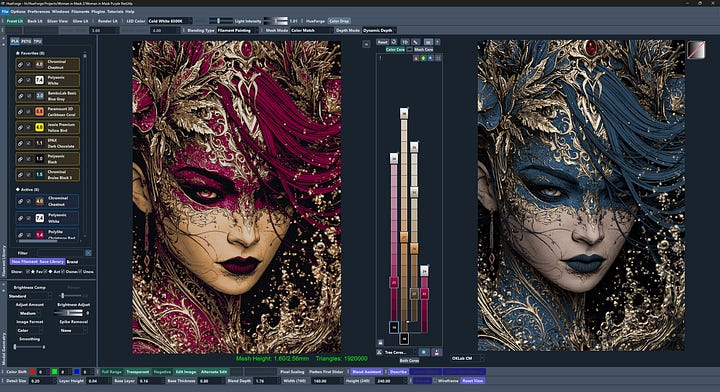Toggle the Color Core option
The height and width of the screenshot is (392, 720).
pos(395,49)
